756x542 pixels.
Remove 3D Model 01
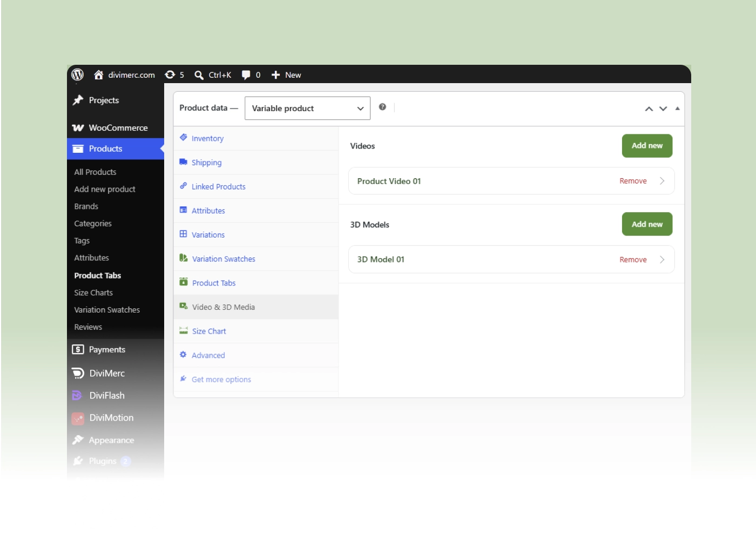[633, 260]
